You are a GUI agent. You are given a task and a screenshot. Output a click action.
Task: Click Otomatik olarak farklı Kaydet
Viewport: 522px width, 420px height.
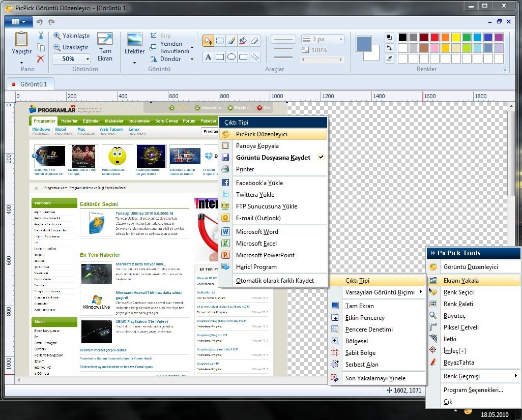pos(273,281)
